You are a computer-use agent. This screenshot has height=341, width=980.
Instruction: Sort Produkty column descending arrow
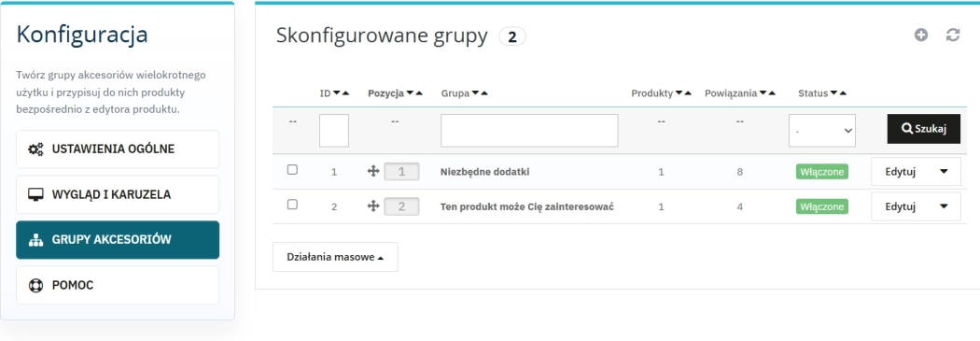pyautogui.click(x=679, y=93)
